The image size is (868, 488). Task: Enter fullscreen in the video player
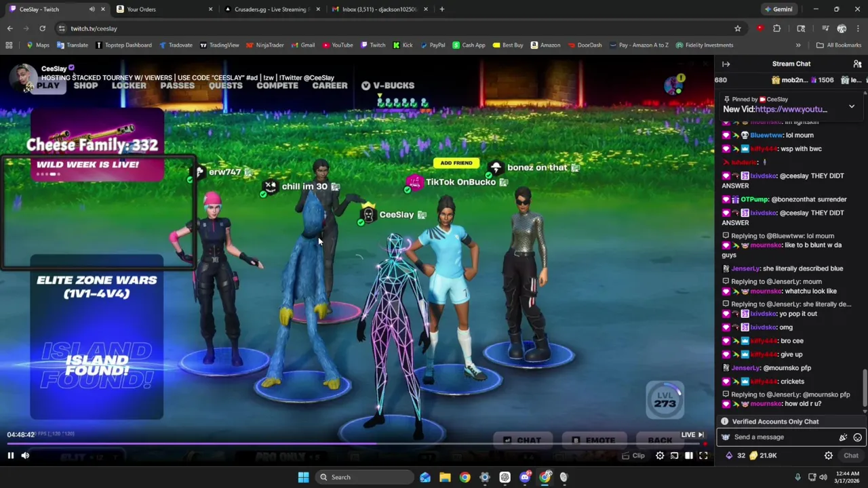click(x=703, y=455)
